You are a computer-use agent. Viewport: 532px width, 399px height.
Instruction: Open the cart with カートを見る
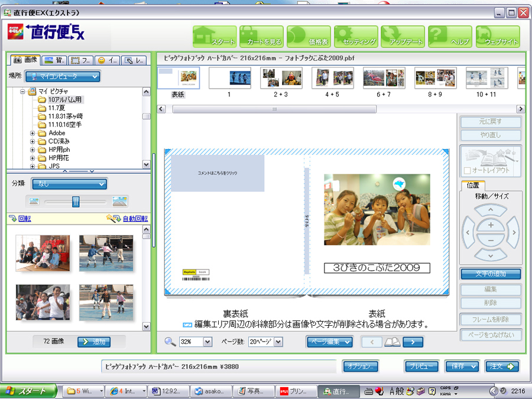(x=261, y=37)
